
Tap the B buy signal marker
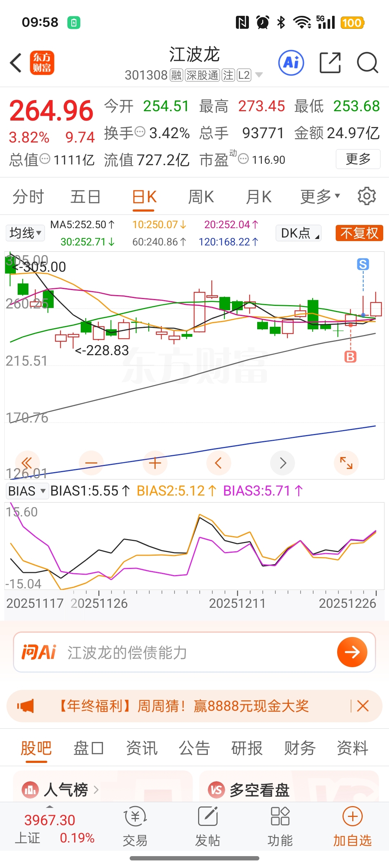click(x=350, y=357)
